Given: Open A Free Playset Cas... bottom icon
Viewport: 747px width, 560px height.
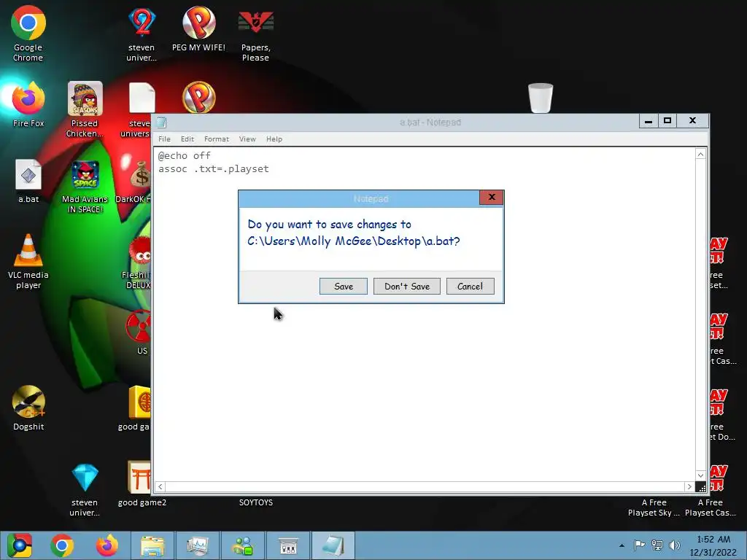Looking at the screenshot, I should coord(711,491).
